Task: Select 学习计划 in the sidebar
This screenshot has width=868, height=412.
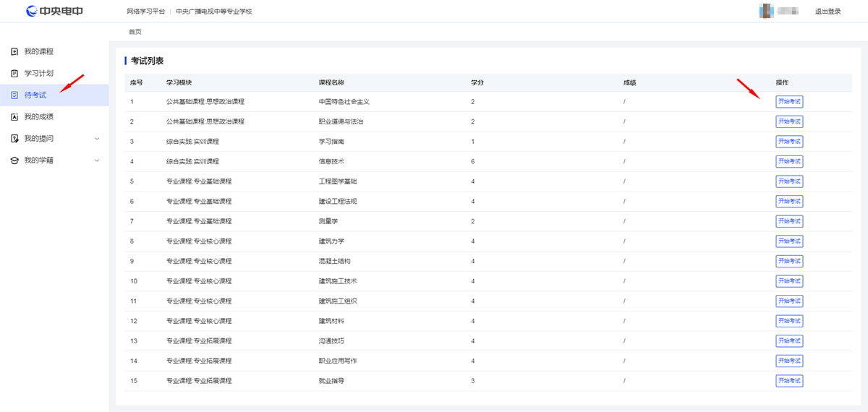Action: (x=39, y=73)
